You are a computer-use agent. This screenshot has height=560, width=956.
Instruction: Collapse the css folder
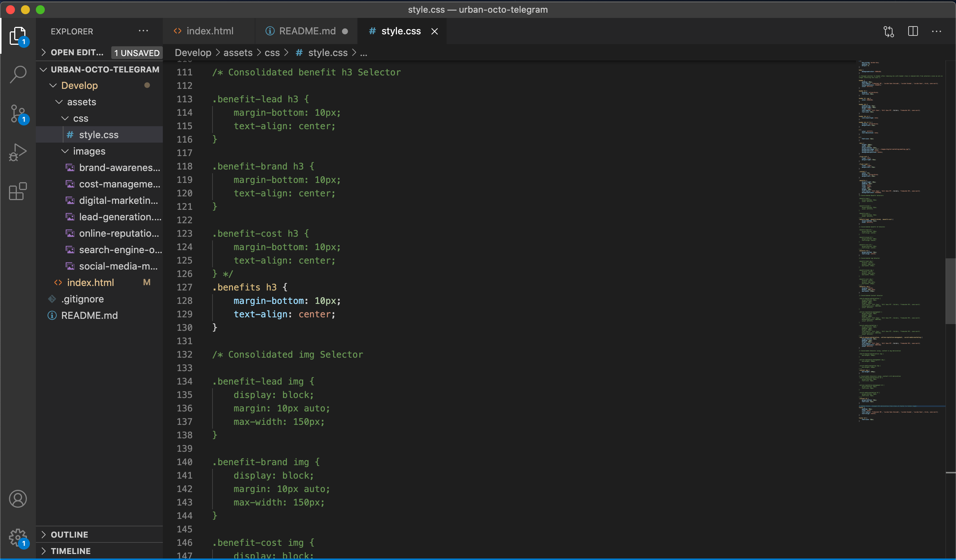pos(65,118)
